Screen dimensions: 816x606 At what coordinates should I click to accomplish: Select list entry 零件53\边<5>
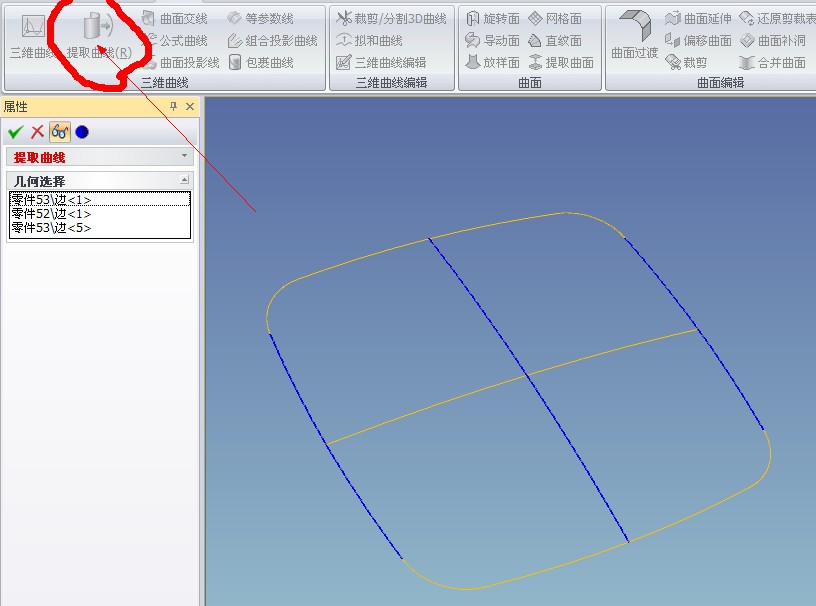click(100, 228)
